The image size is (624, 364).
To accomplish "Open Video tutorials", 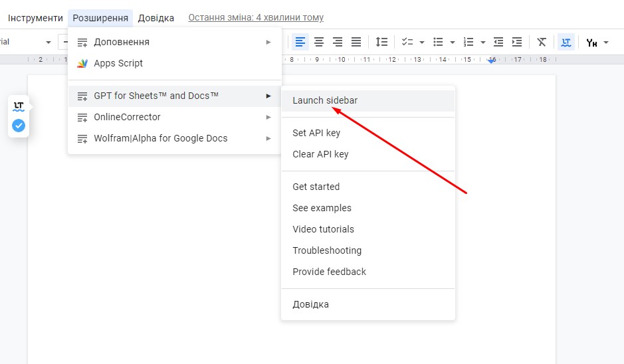I will 368,229.
